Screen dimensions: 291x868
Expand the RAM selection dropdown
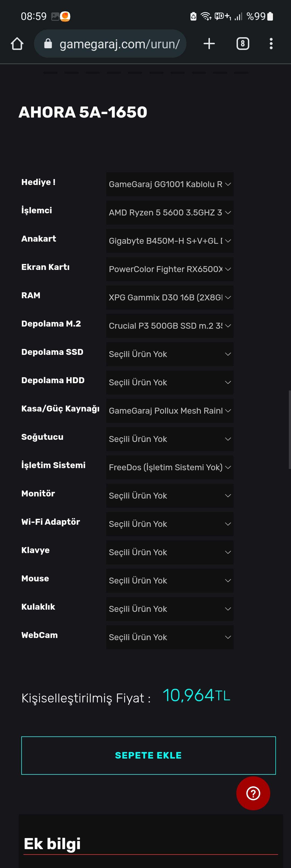point(169,297)
